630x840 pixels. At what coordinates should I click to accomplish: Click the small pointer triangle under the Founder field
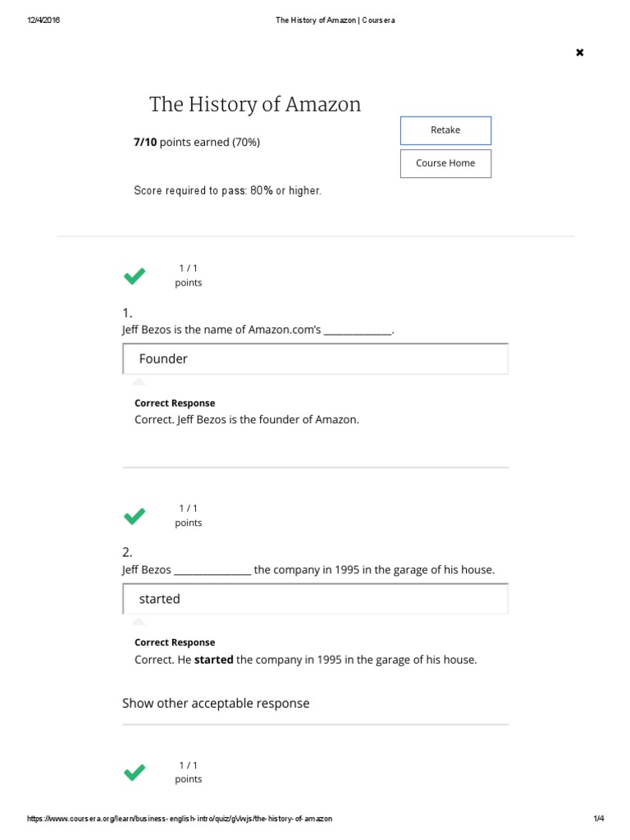[x=139, y=381]
